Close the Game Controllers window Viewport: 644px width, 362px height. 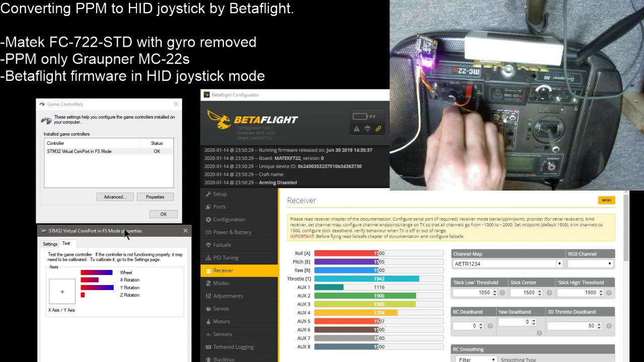point(176,104)
